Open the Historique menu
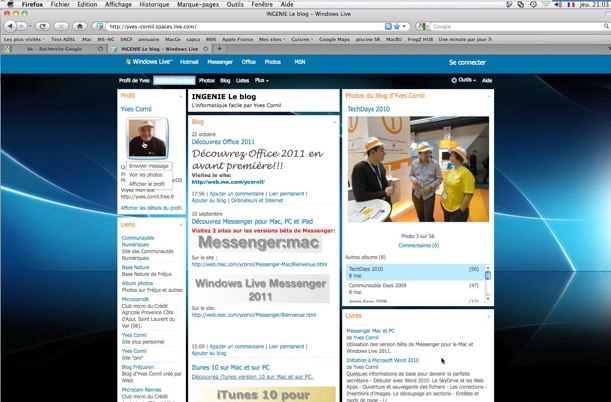611x402 pixels. 154,4
